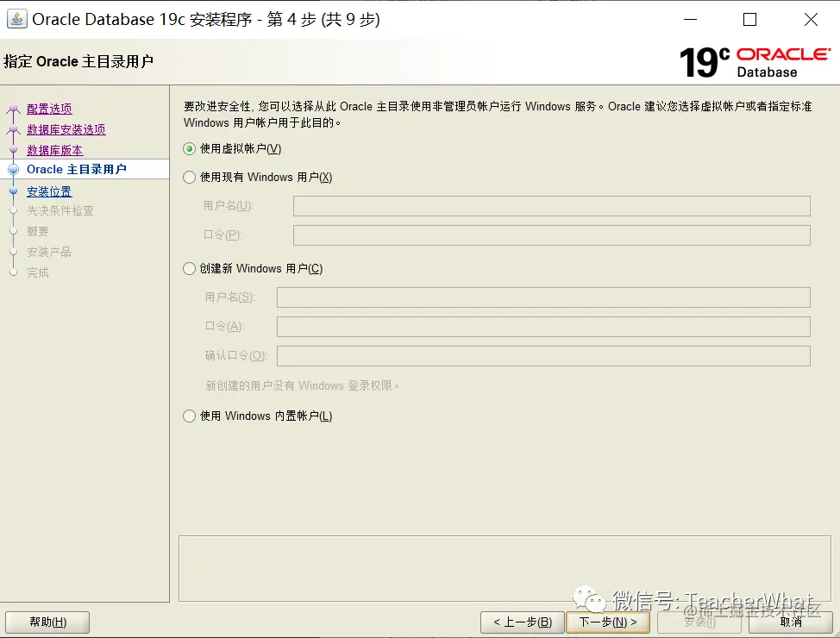Open the 安装位置 step link
This screenshot has width=840, height=638.
(49, 191)
